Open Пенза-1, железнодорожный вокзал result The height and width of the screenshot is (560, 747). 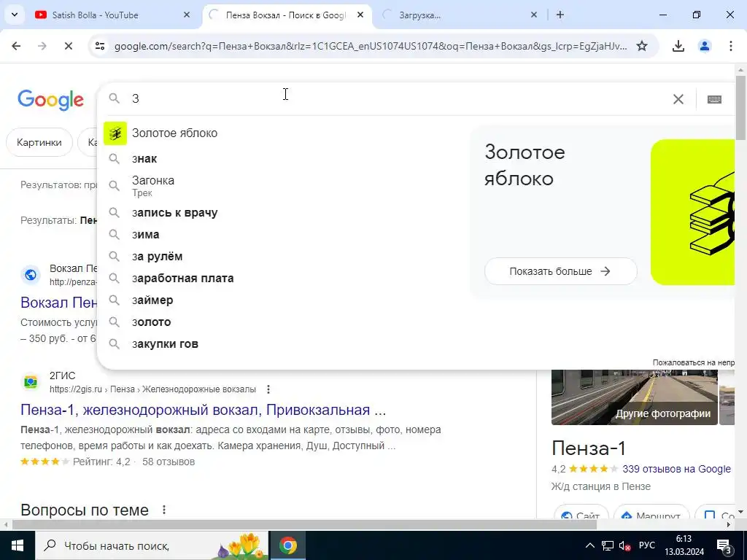tap(203, 410)
